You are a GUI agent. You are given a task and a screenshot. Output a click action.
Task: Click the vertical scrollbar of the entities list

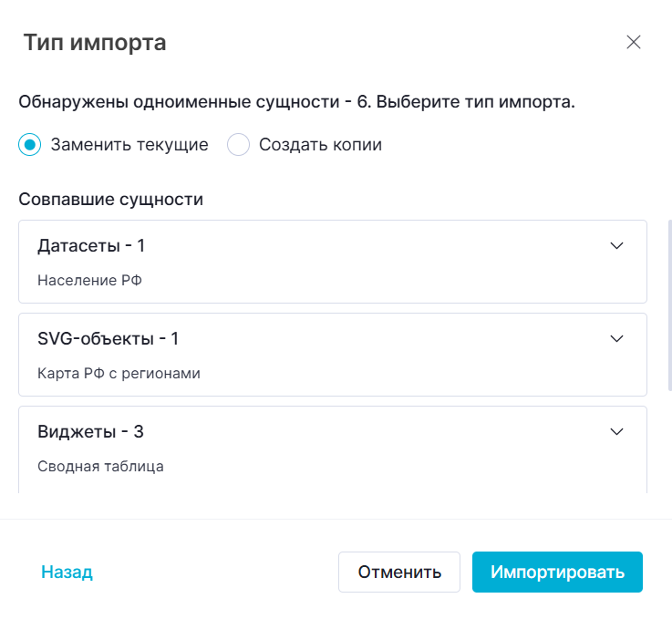coord(669,305)
